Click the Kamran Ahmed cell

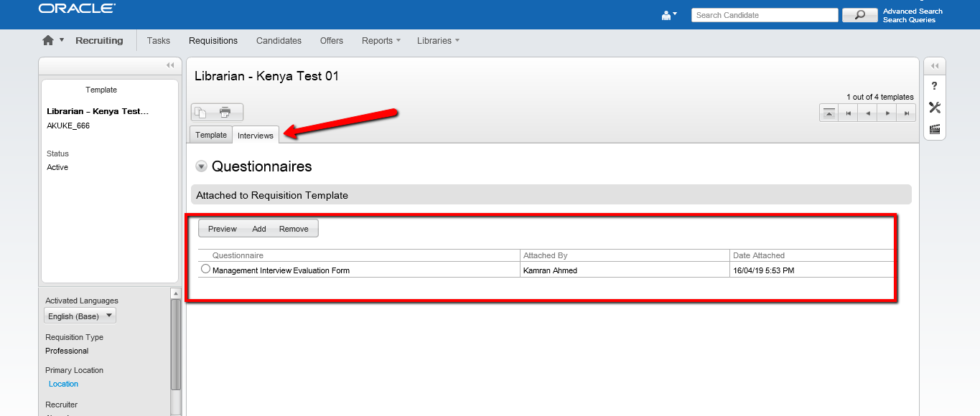625,270
